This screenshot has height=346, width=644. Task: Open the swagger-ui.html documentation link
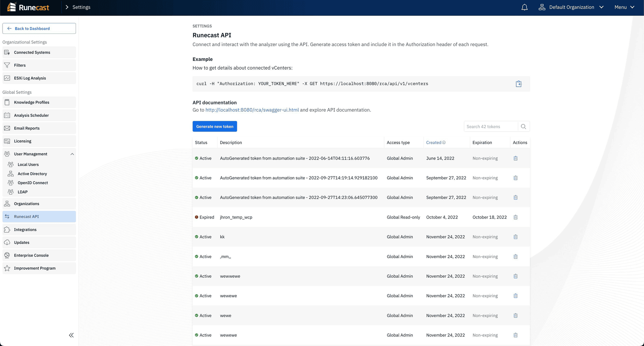(252, 110)
